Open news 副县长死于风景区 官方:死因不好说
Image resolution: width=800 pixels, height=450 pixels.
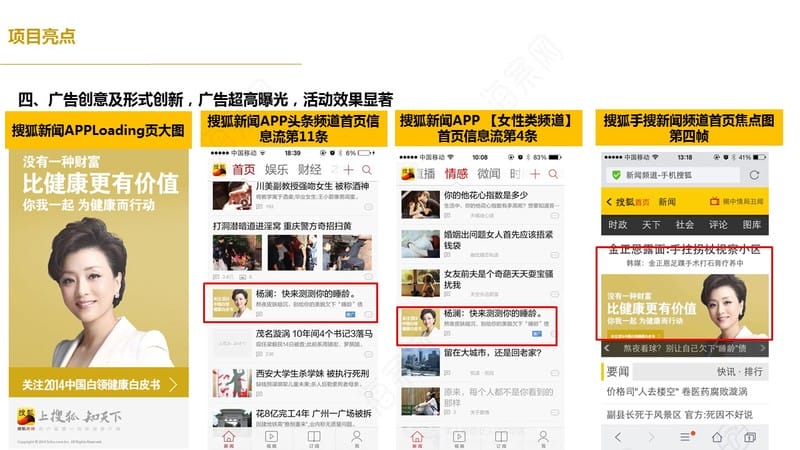coord(679,415)
